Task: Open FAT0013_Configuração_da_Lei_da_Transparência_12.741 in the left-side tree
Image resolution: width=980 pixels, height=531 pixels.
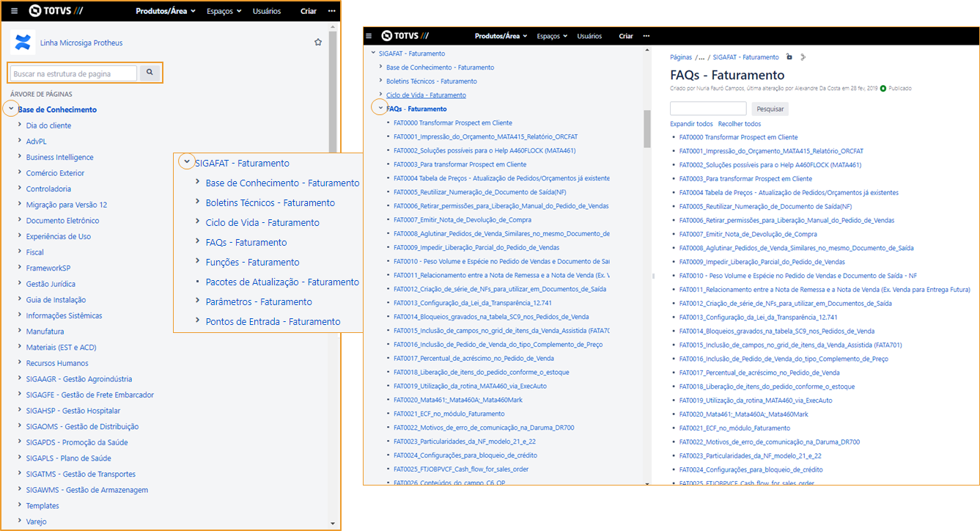Action: (x=473, y=303)
